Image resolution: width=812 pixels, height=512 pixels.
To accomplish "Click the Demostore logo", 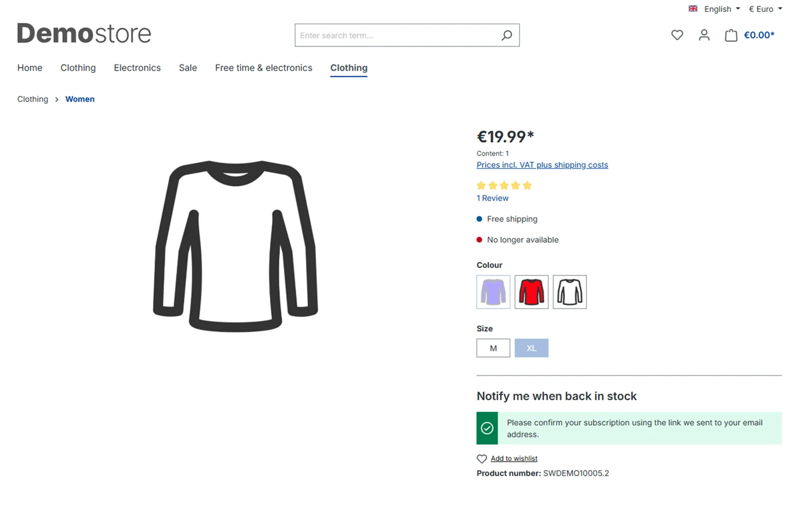I will (84, 33).
